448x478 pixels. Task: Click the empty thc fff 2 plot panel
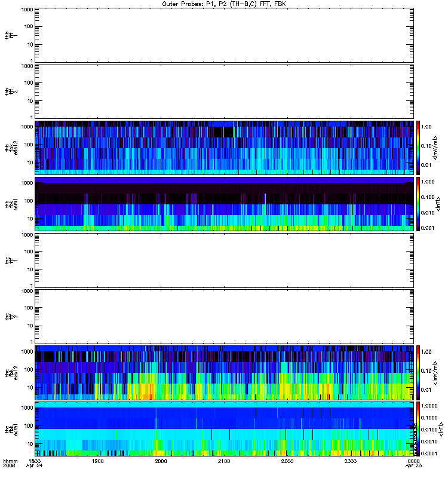click(224, 317)
